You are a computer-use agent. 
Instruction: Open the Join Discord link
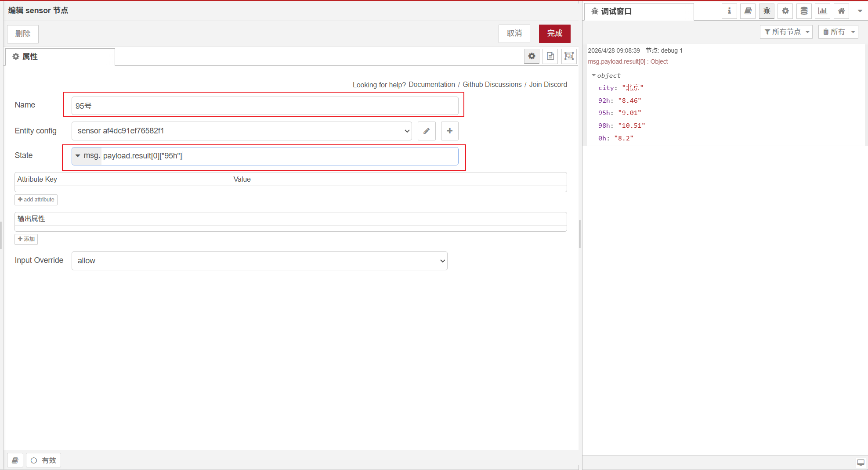[x=548, y=84]
